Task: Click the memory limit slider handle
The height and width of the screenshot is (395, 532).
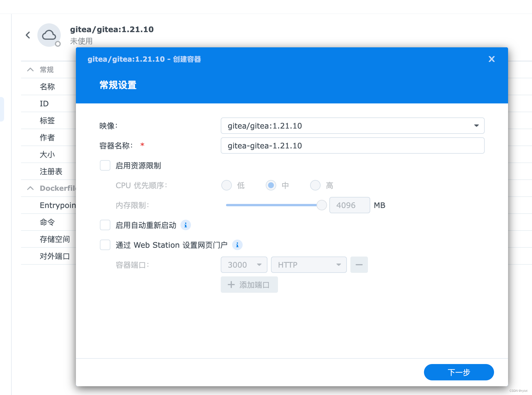Action: [x=322, y=205]
